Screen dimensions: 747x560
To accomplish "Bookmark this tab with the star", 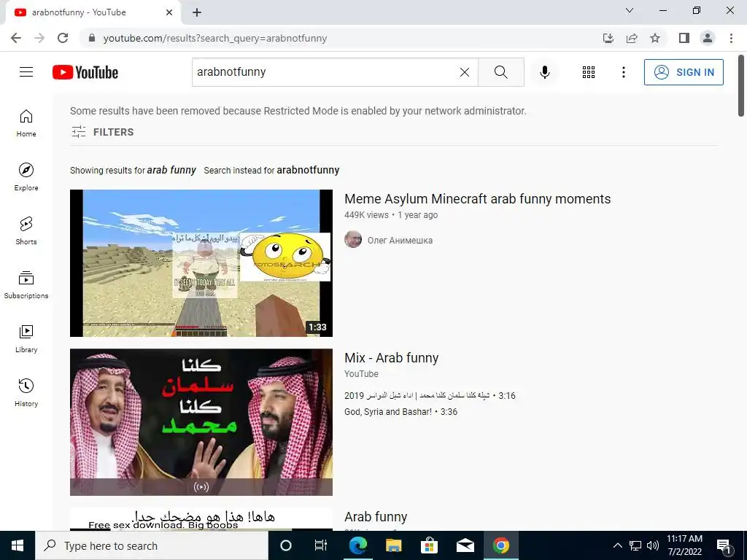I will click(655, 38).
